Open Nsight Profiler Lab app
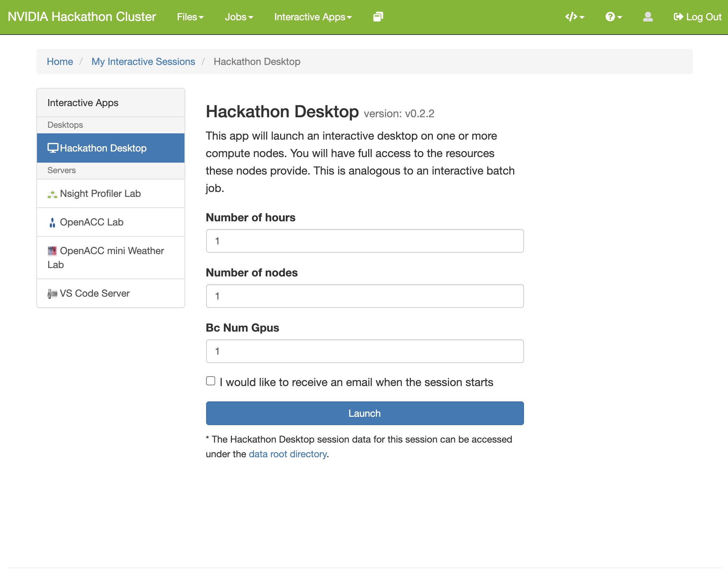 coord(111,194)
